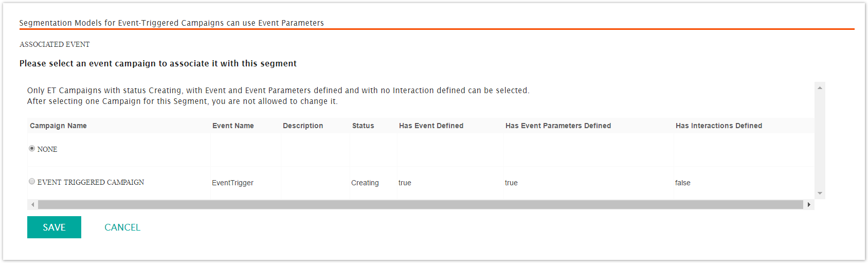868x263 pixels.
Task: Click the vertical scrollbar up arrow
Action: [820, 88]
